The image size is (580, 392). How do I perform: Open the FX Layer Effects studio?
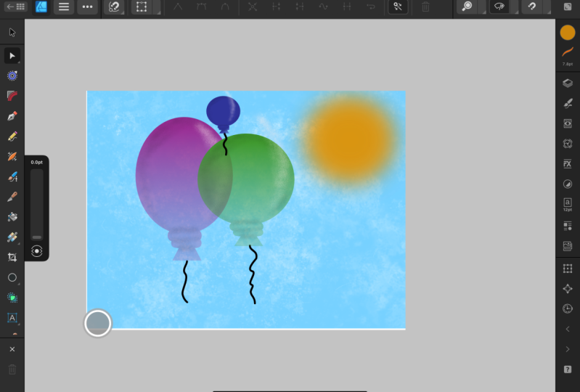pyautogui.click(x=568, y=163)
